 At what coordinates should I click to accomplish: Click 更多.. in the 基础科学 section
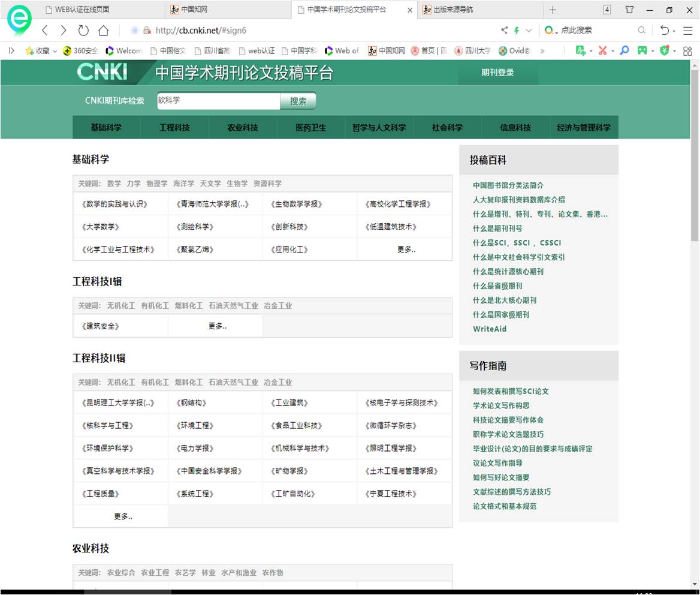click(406, 250)
